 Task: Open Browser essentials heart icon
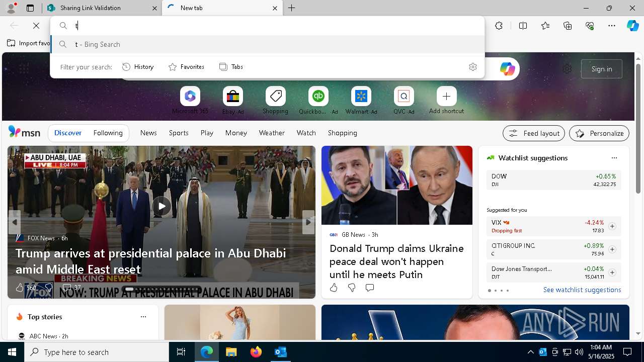[590, 26]
